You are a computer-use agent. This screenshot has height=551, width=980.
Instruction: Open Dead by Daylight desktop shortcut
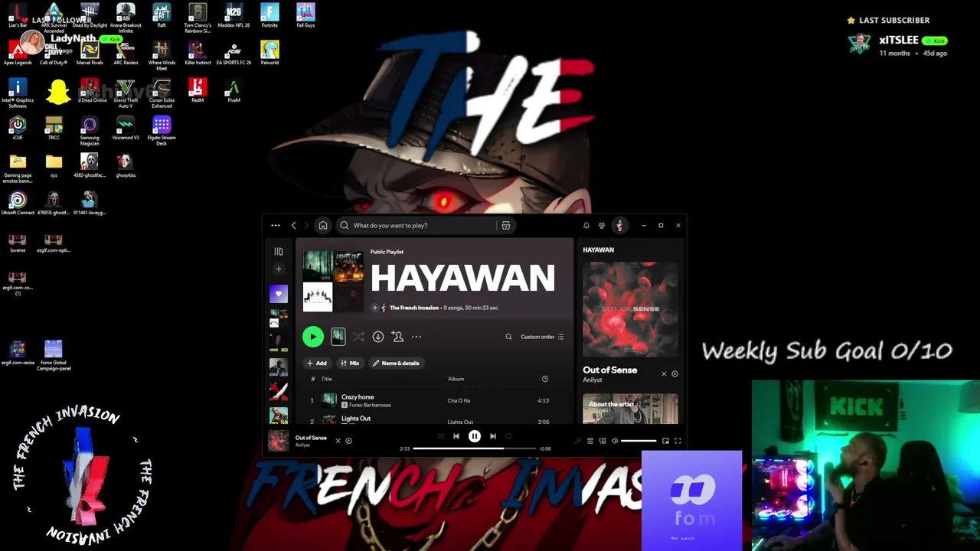pos(90,15)
